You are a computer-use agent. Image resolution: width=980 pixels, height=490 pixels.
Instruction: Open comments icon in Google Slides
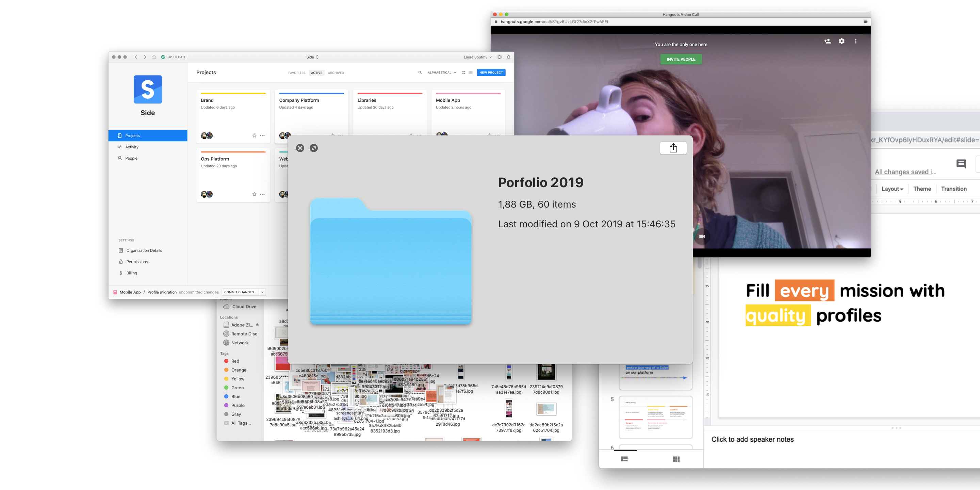click(x=961, y=164)
